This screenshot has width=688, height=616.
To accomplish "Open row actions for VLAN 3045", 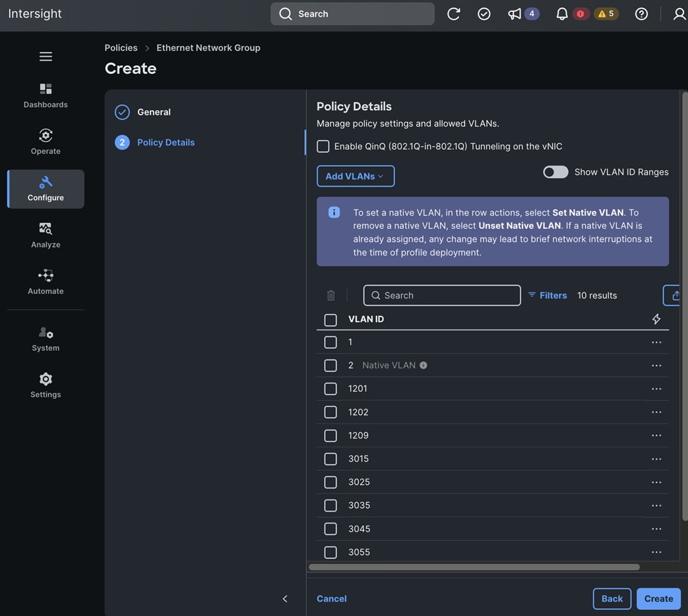I will [x=656, y=529].
